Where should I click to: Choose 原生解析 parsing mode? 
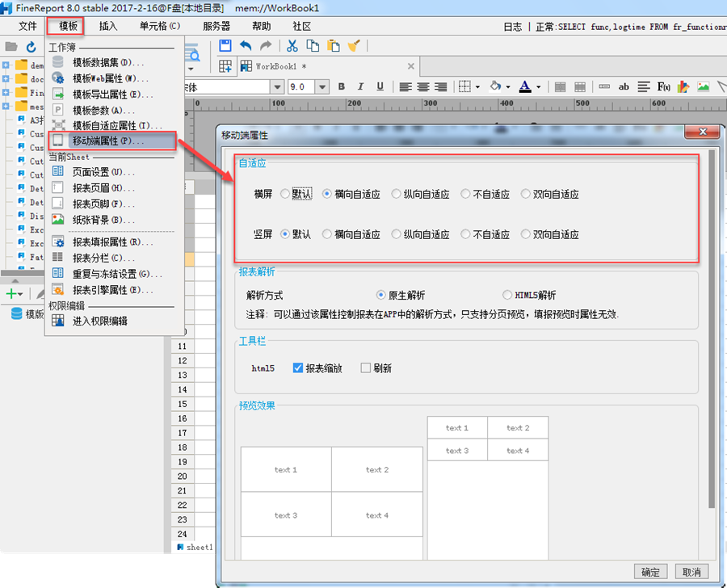point(380,295)
